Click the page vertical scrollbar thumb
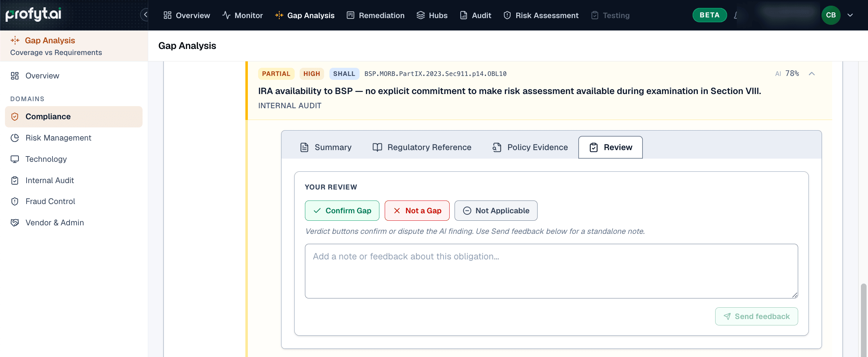 (864, 319)
